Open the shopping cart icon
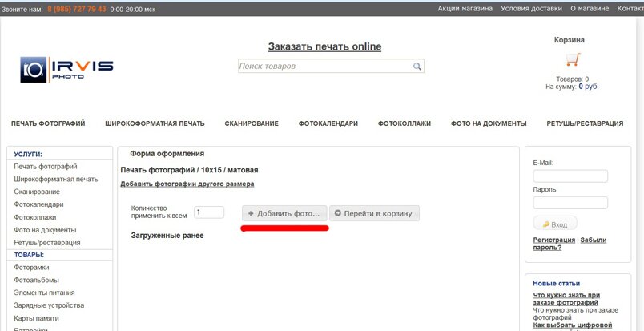Viewport: 644px width, 331px height. click(x=574, y=59)
